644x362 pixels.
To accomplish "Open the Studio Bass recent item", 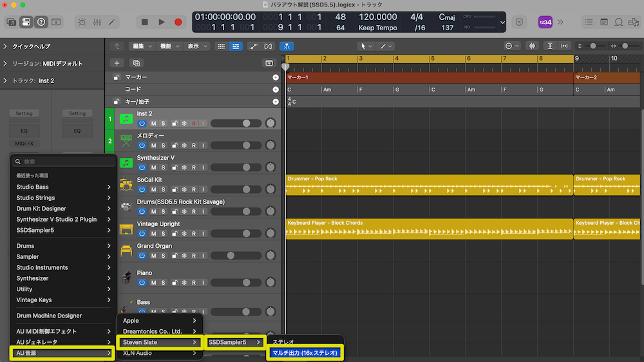I will tap(63, 187).
